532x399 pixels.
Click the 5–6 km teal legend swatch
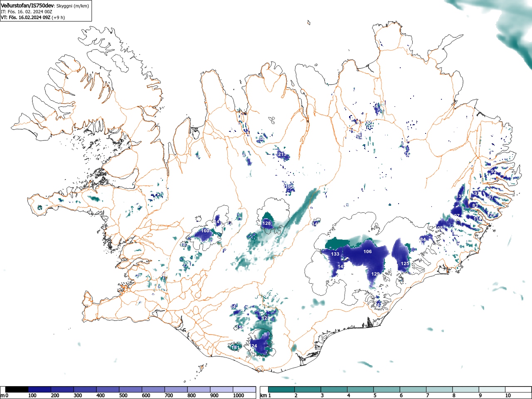[x=387, y=389]
